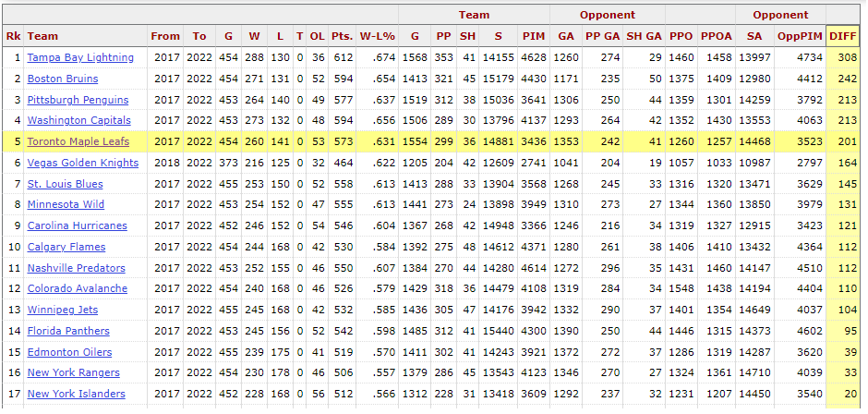Sort by the SH GA column header

pyautogui.click(x=644, y=36)
